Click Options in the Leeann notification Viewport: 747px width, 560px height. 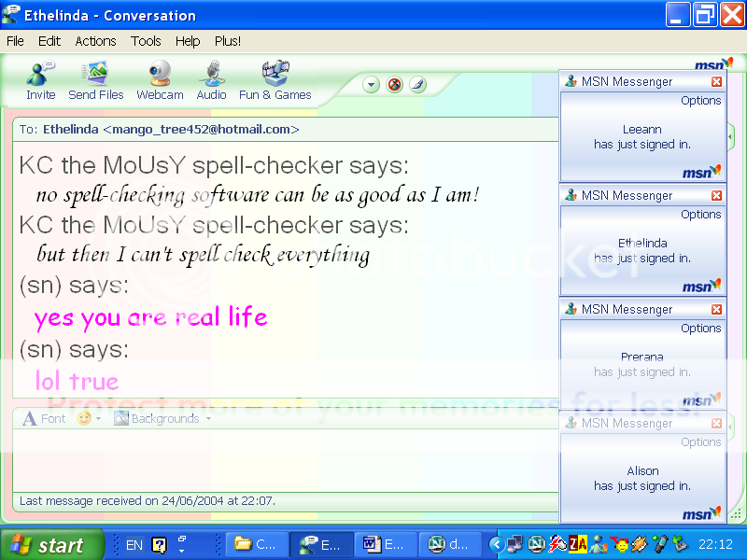(700, 101)
